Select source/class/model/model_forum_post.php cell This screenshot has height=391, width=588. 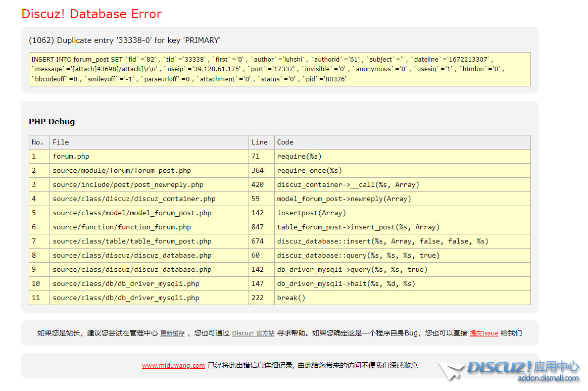point(149,213)
